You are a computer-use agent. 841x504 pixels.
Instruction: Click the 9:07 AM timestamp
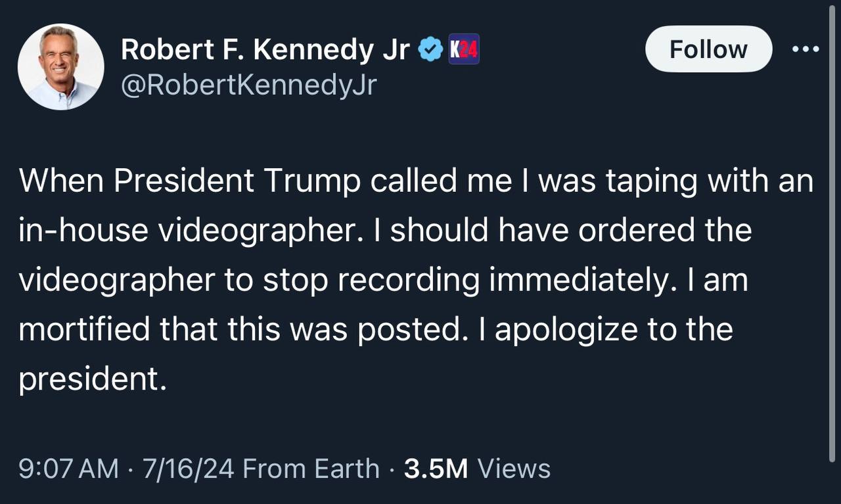69,469
